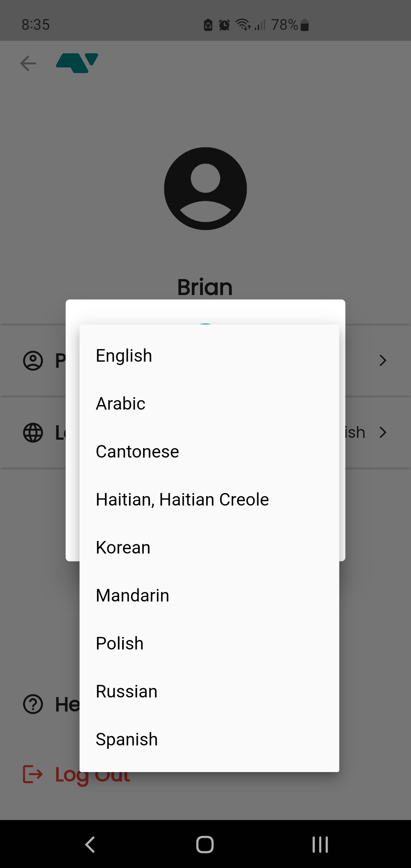
Task: Expand the profile row chevron
Action: click(x=383, y=361)
